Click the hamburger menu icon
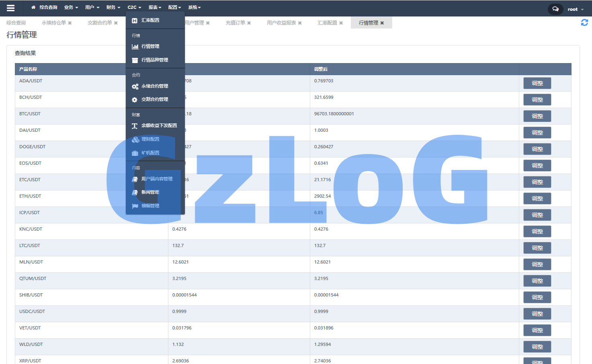The height and width of the screenshot is (364, 592). (11, 8)
